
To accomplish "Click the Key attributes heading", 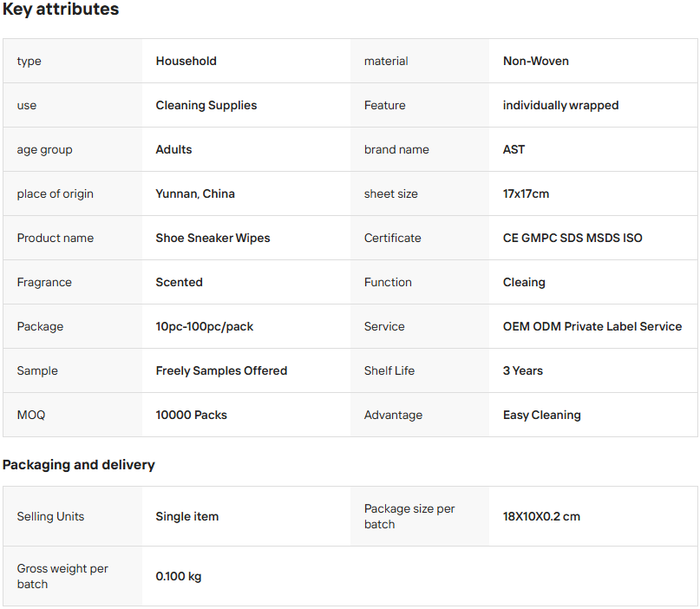I will click(x=61, y=10).
